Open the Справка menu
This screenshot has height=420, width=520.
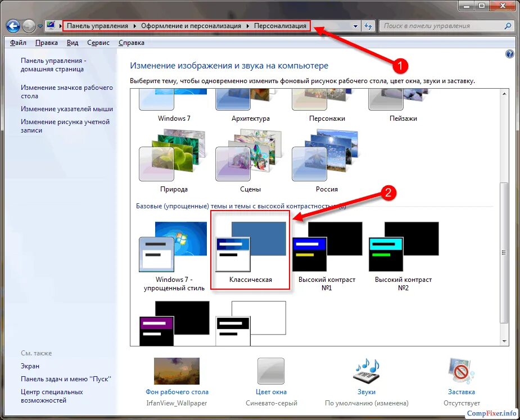[132, 43]
